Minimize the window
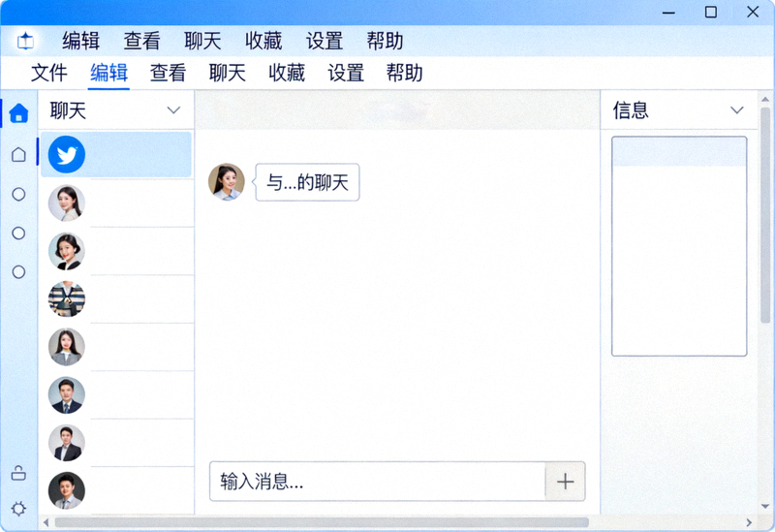The image size is (775, 532). point(668,13)
